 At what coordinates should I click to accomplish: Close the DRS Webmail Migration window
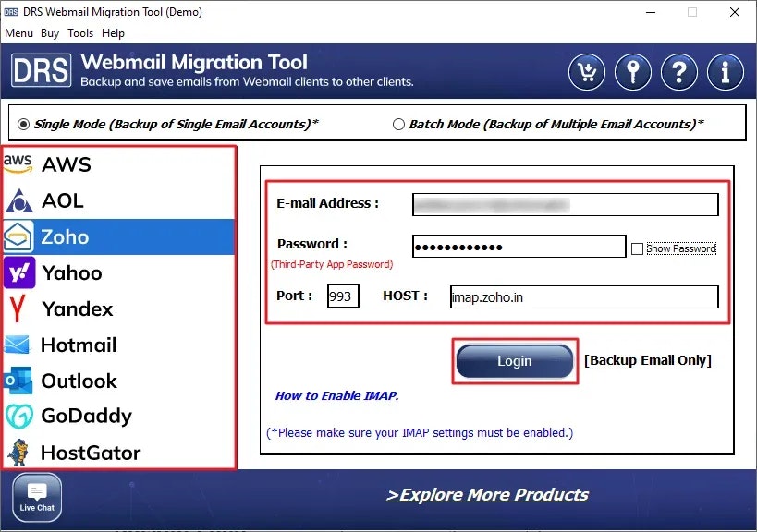point(735,12)
